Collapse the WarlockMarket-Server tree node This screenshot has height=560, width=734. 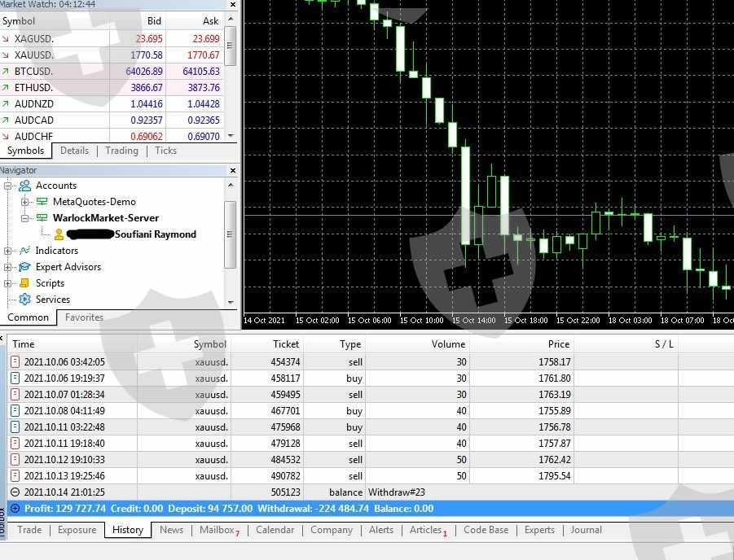25,218
